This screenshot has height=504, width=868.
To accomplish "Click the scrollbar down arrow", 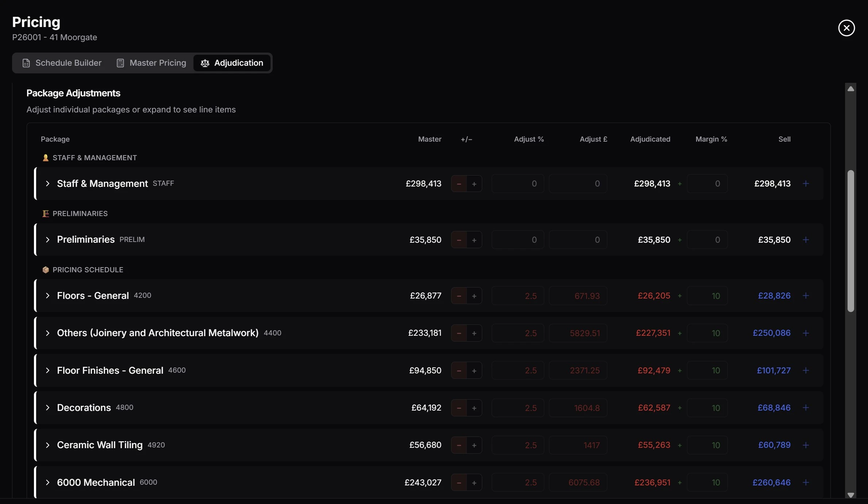I will tap(851, 495).
